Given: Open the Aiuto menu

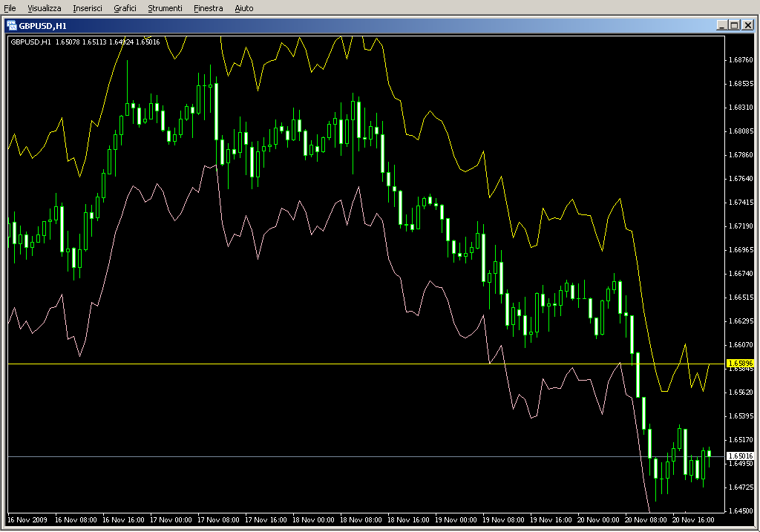Looking at the screenshot, I should (243, 8).
